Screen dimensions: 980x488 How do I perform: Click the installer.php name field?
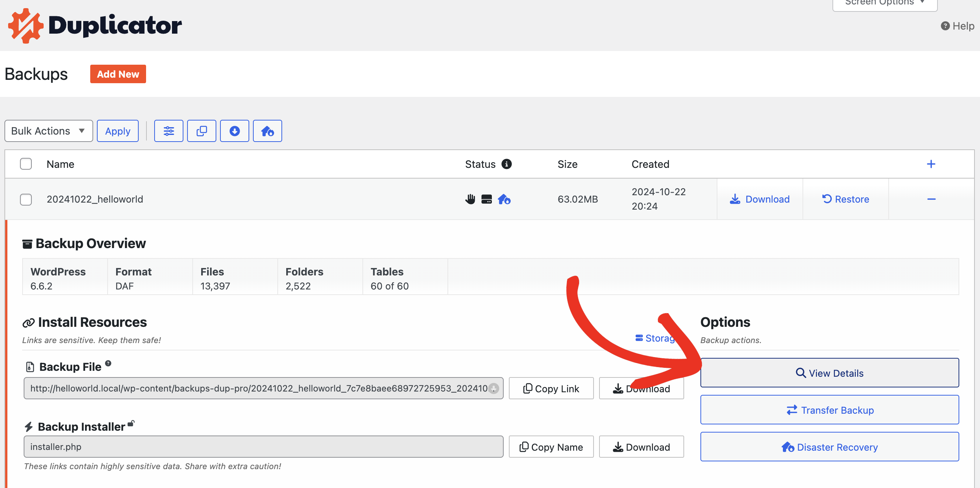(x=263, y=447)
